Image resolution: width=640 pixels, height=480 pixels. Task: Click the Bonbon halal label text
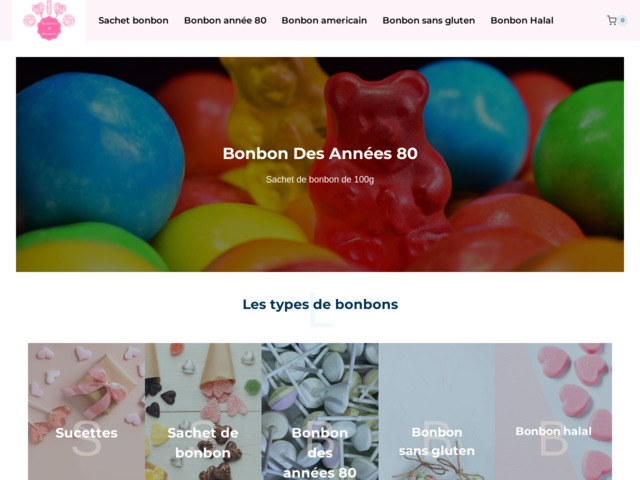click(x=553, y=431)
